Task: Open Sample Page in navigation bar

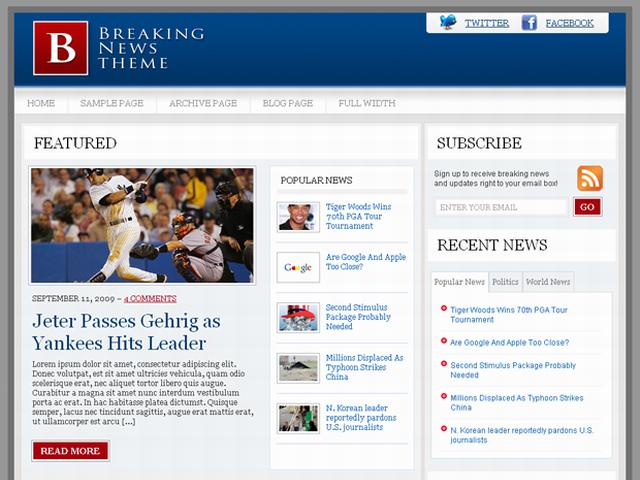Action: click(x=112, y=103)
